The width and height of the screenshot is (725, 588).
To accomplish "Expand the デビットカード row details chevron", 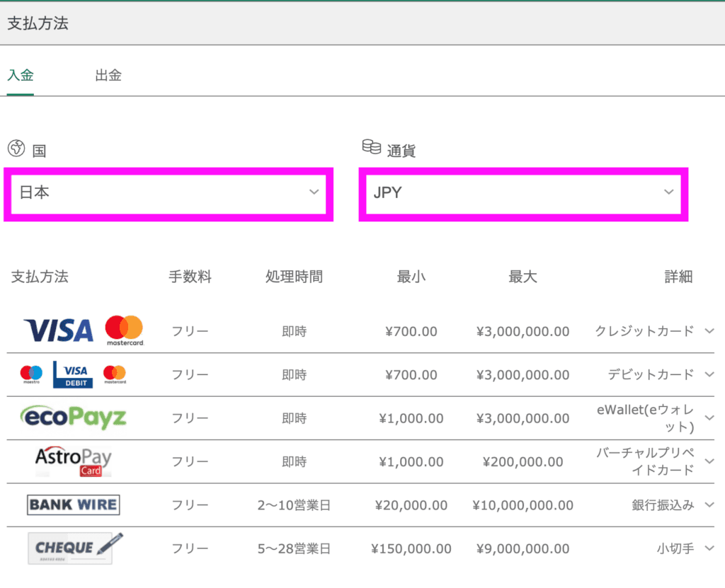I will pyautogui.click(x=709, y=374).
